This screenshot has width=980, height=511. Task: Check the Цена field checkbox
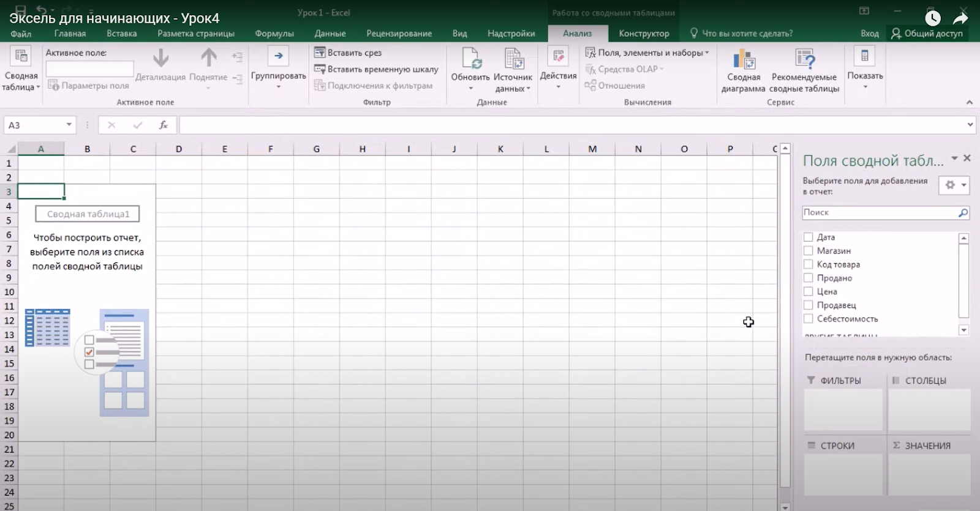809,291
